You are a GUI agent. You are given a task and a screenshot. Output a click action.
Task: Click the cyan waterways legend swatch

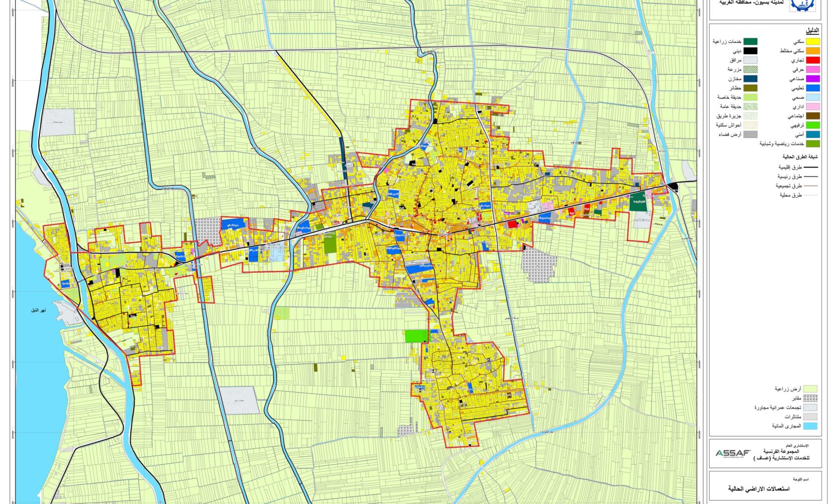pyautogui.click(x=810, y=426)
